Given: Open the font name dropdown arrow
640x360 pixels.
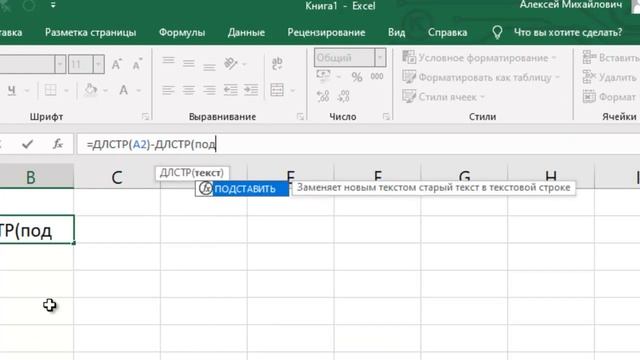Looking at the screenshot, I should 60,64.
